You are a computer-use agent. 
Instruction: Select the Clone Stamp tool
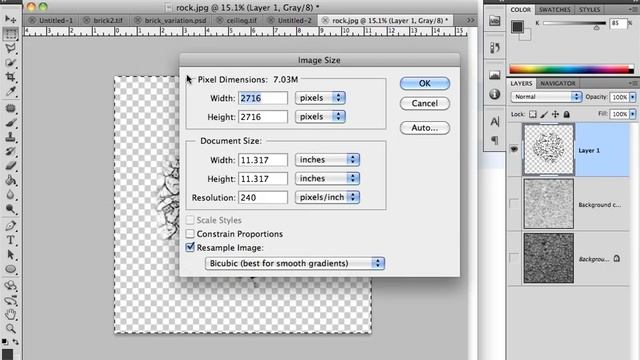point(10,137)
